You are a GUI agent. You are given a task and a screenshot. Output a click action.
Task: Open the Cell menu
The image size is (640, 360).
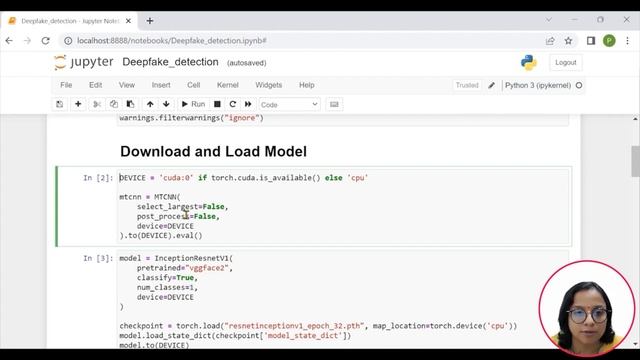(193, 85)
